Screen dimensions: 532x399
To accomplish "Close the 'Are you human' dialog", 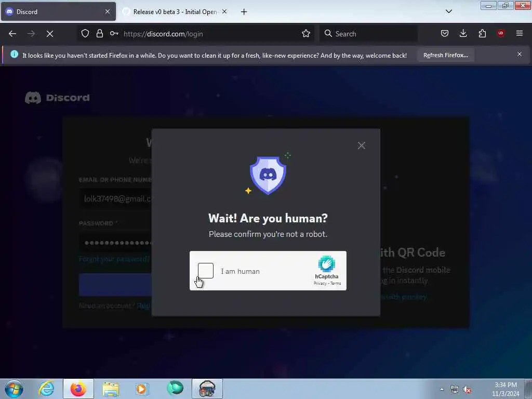I will pyautogui.click(x=362, y=145).
